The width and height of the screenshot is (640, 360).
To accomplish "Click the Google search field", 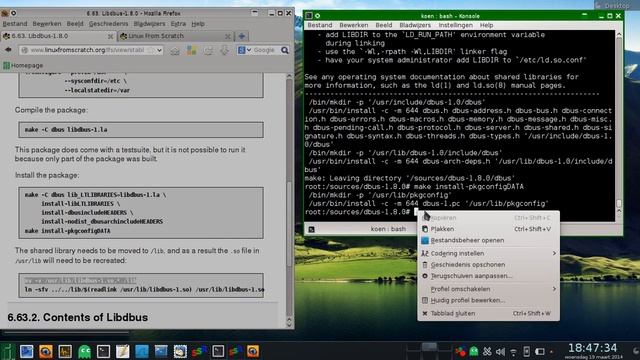I will 264,50.
